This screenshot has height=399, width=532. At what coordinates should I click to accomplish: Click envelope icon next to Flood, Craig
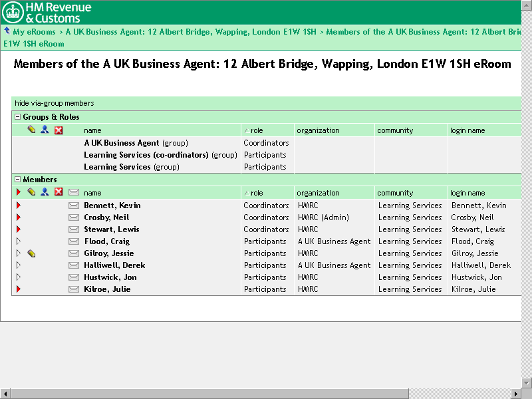coord(73,241)
